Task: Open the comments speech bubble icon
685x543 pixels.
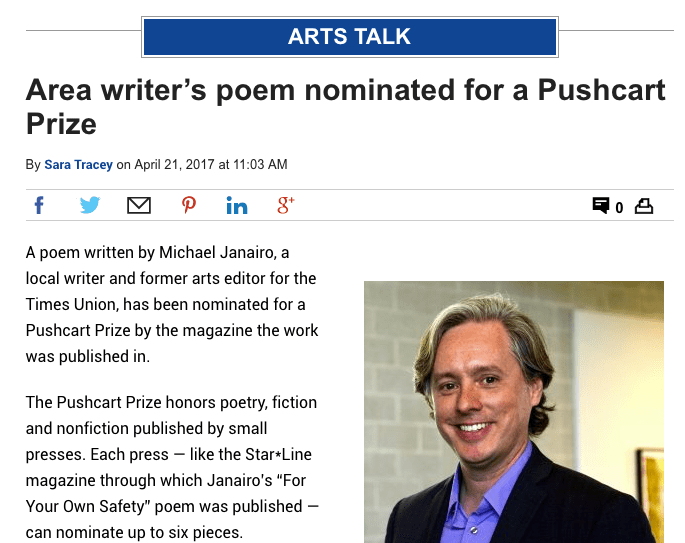Action: (601, 206)
